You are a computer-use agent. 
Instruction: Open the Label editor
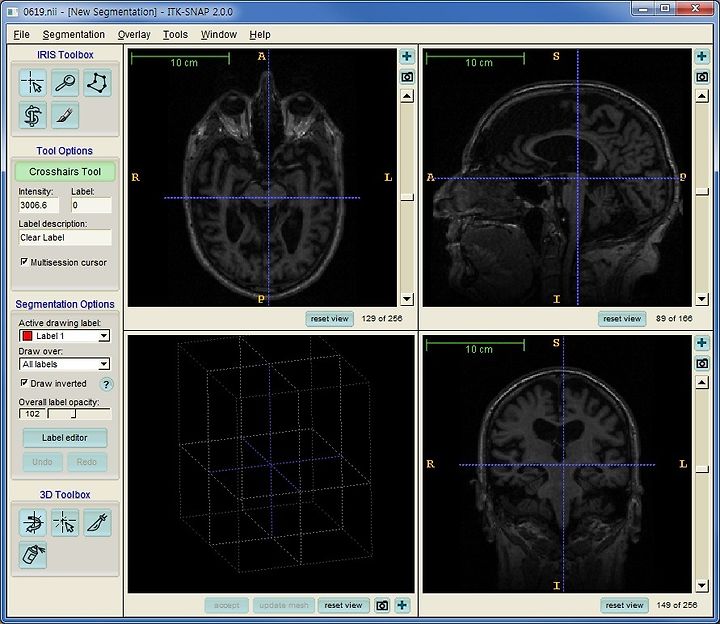click(x=65, y=438)
